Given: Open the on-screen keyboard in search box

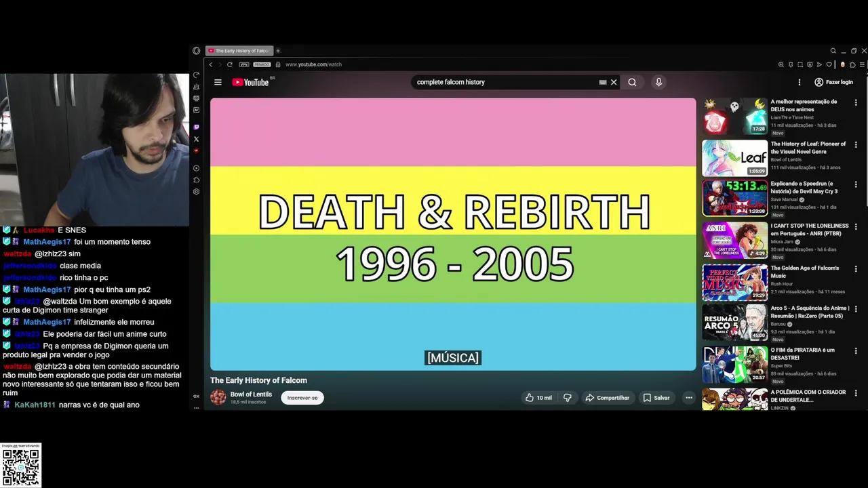Looking at the screenshot, I should [603, 82].
